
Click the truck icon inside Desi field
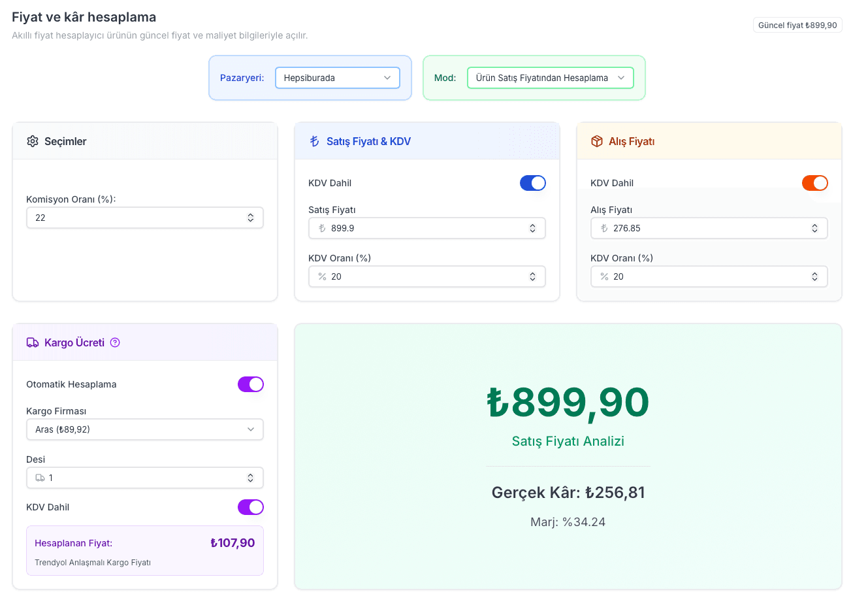40,478
